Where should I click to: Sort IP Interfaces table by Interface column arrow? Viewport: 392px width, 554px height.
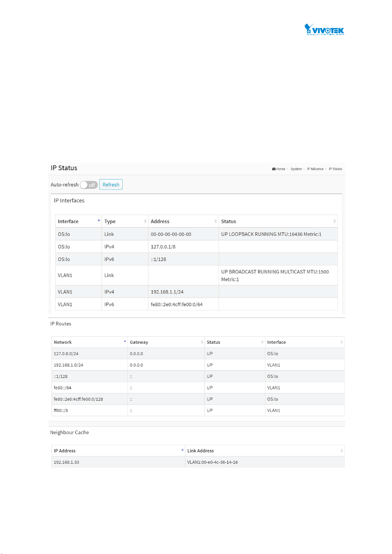[99, 220]
